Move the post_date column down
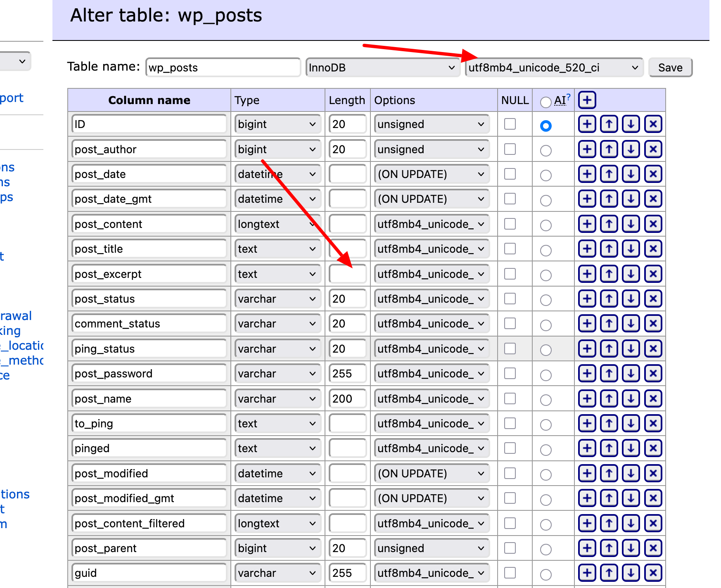This screenshot has width=721, height=588. 631,174
